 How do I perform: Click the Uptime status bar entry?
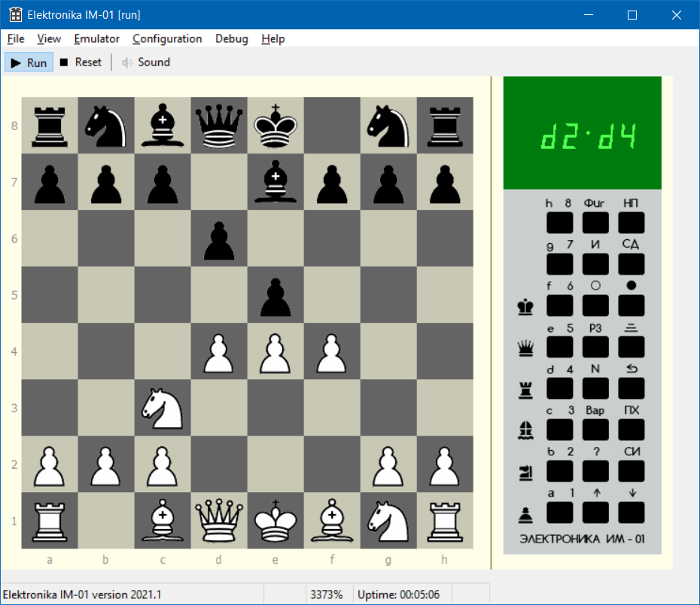[399, 594]
